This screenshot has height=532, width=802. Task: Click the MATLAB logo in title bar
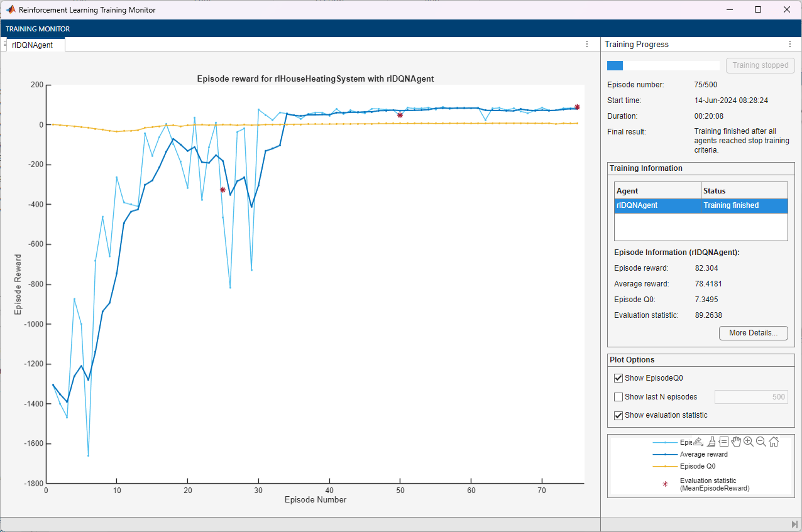click(11, 10)
